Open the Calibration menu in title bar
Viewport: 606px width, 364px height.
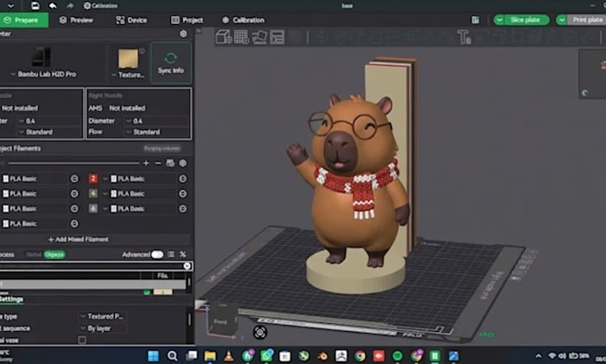pyautogui.click(x=101, y=5)
